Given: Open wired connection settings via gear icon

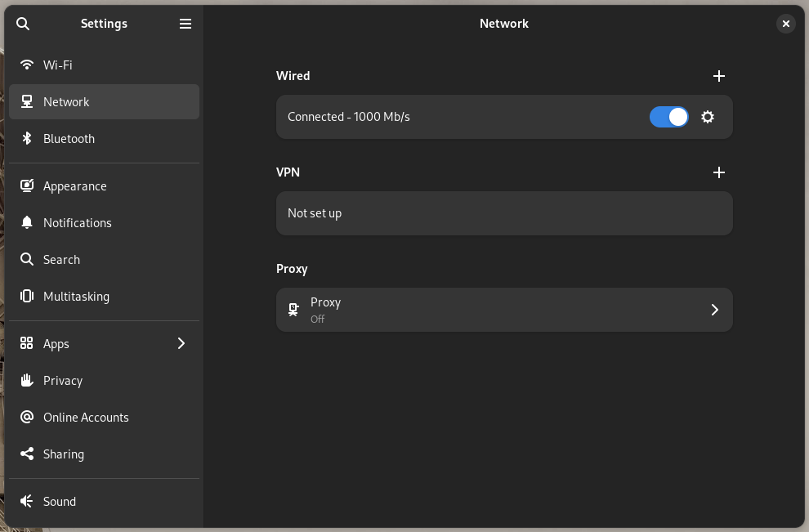Looking at the screenshot, I should pos(707,117).
